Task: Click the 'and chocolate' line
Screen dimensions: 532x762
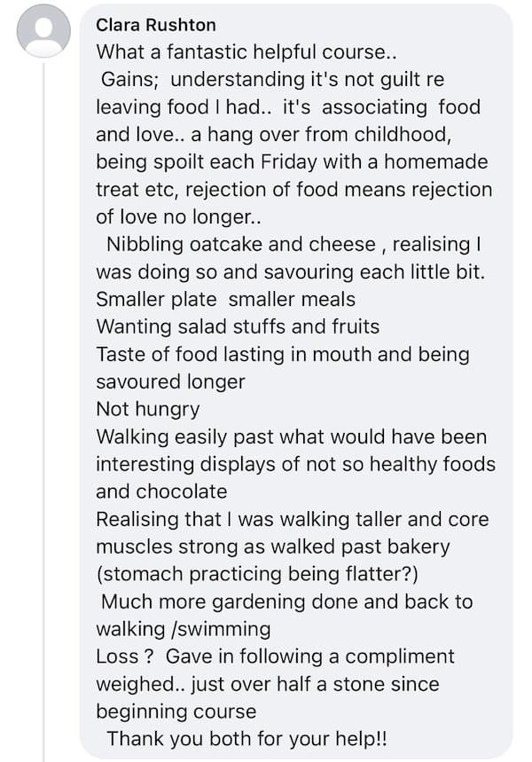Action: coord(161,491)
